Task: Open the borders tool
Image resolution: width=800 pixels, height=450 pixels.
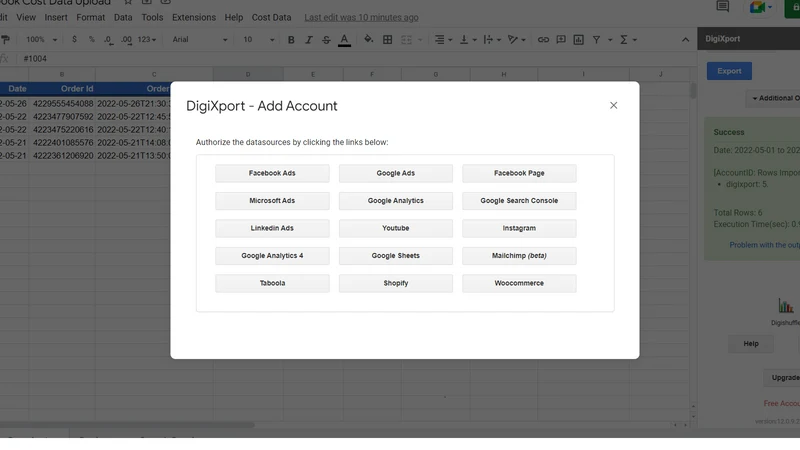Action: 388,39
